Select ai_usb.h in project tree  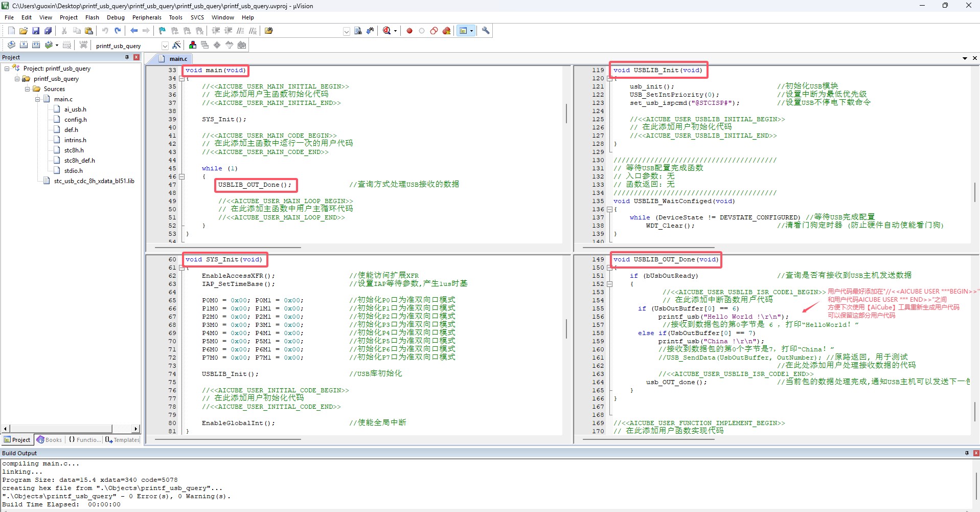coord(75,109)
